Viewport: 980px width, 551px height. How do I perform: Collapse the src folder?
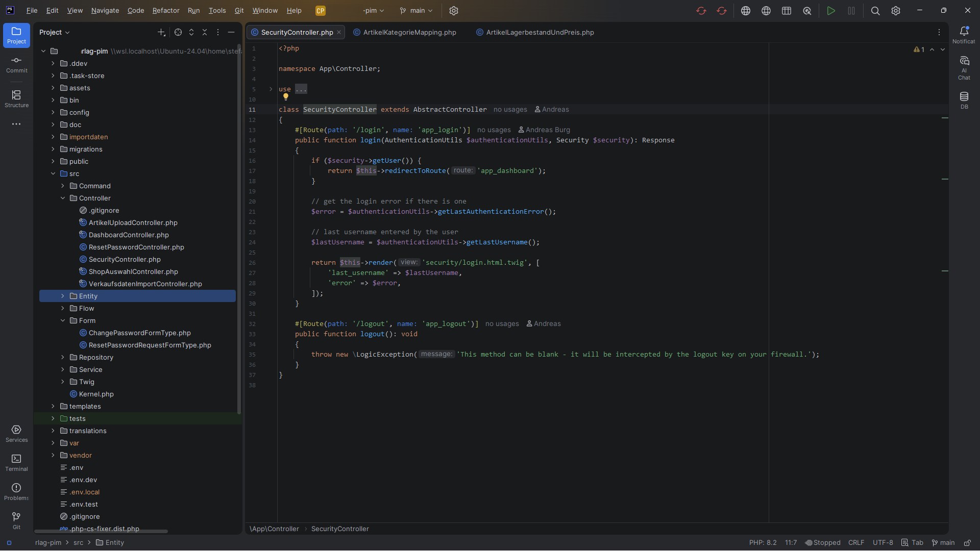click(53, 173)
